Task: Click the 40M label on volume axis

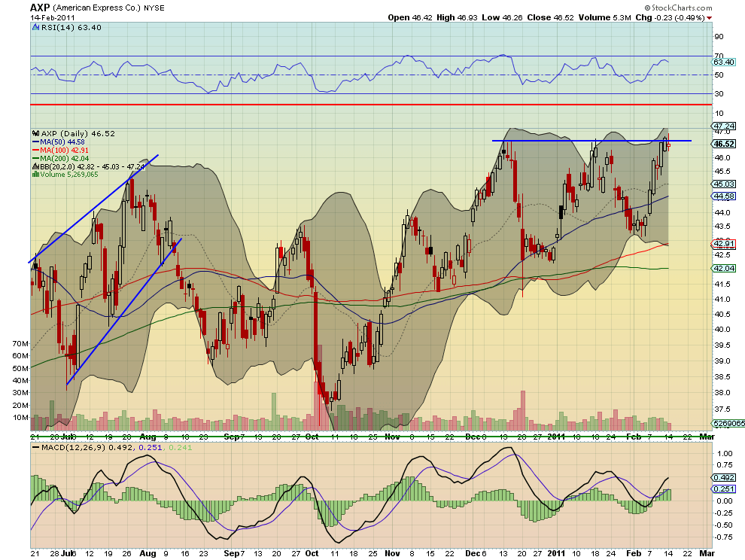Action: coord(20,380)
